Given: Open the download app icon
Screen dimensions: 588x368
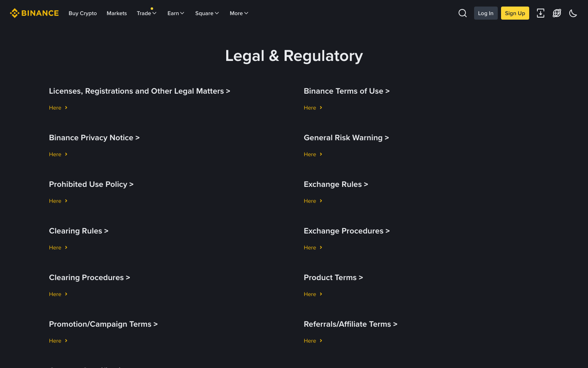Looking at the screenshot, I should click(541, 13).
